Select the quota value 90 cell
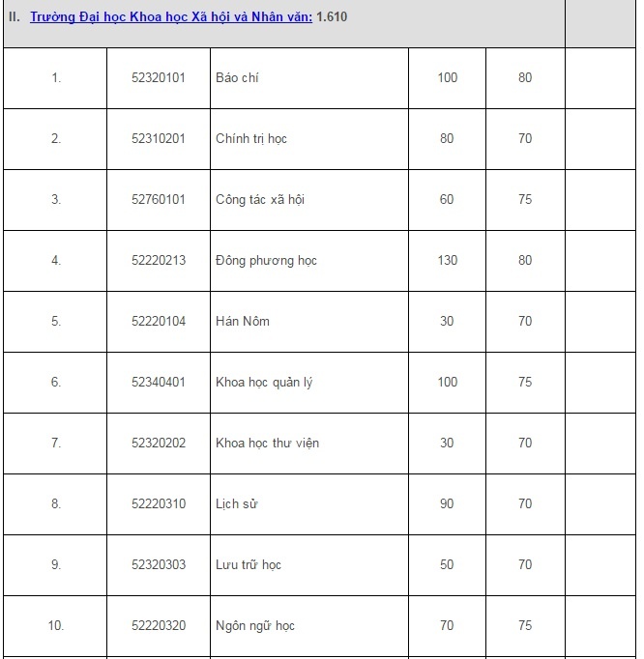Viewport: 644px width, 659px height. (447, 503)
